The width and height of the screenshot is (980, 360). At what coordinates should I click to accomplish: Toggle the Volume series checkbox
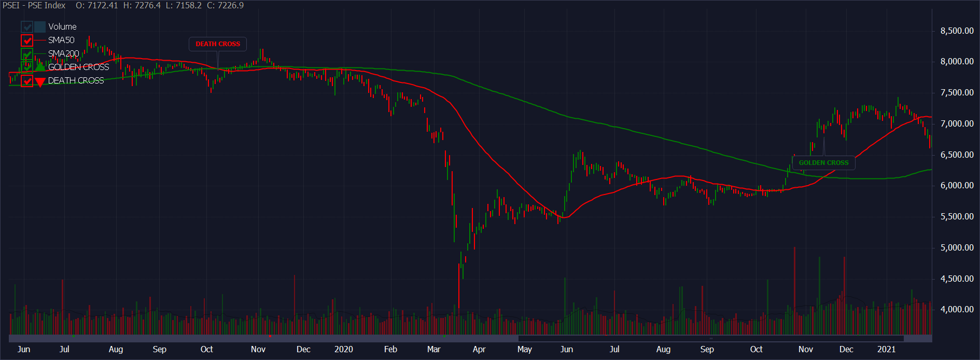click(27, 26)
